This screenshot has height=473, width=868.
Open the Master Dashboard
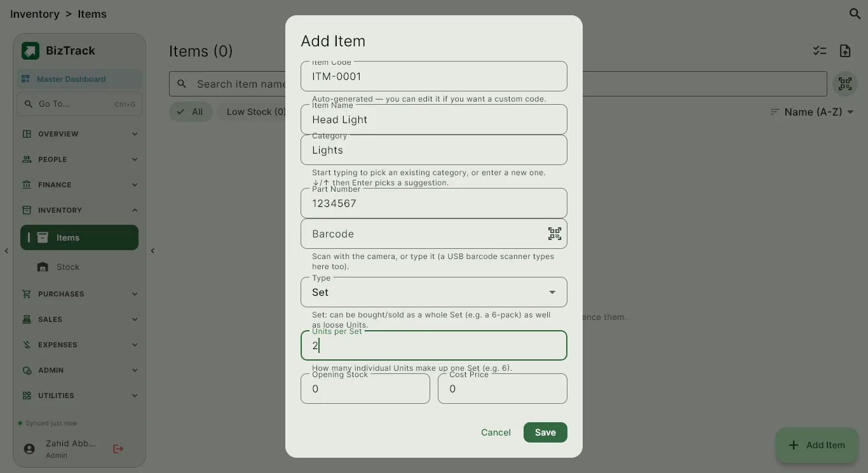point(79,79)
